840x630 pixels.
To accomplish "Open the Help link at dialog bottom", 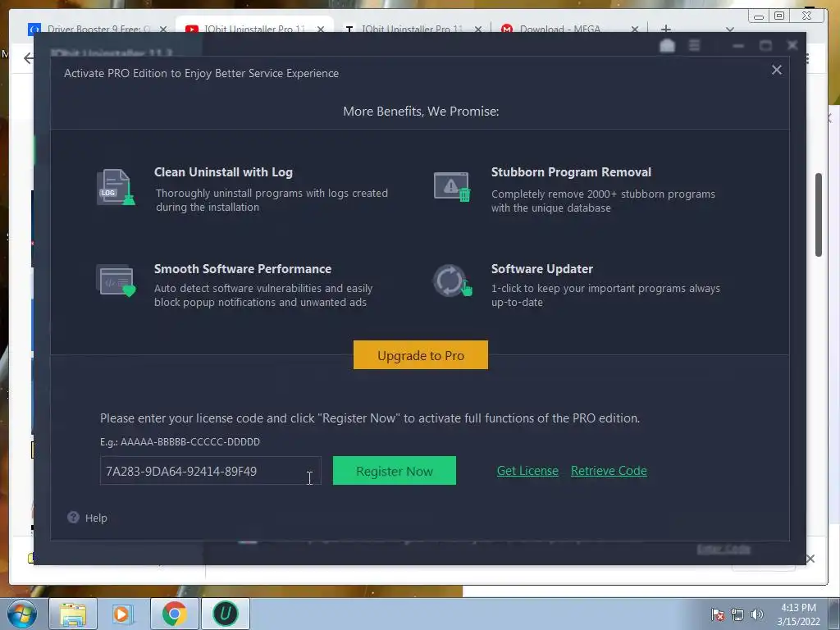I will (96, 518).
